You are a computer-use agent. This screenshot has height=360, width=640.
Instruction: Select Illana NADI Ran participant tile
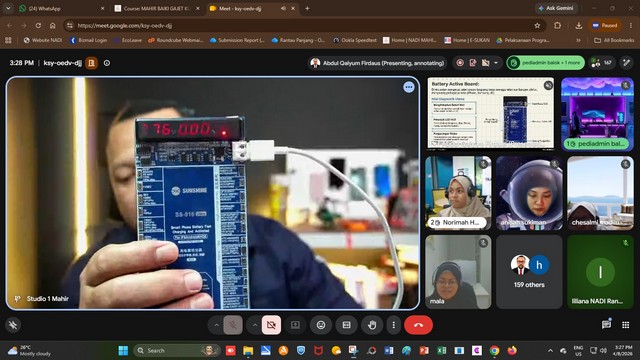pos(600,272)
